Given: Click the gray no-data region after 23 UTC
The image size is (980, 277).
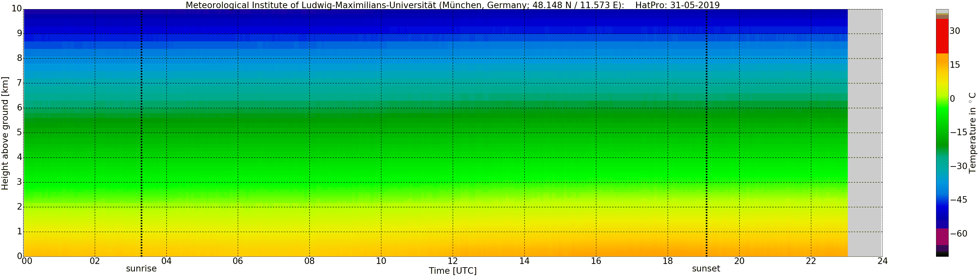Looking at the screenshot, I should (865, 133).
